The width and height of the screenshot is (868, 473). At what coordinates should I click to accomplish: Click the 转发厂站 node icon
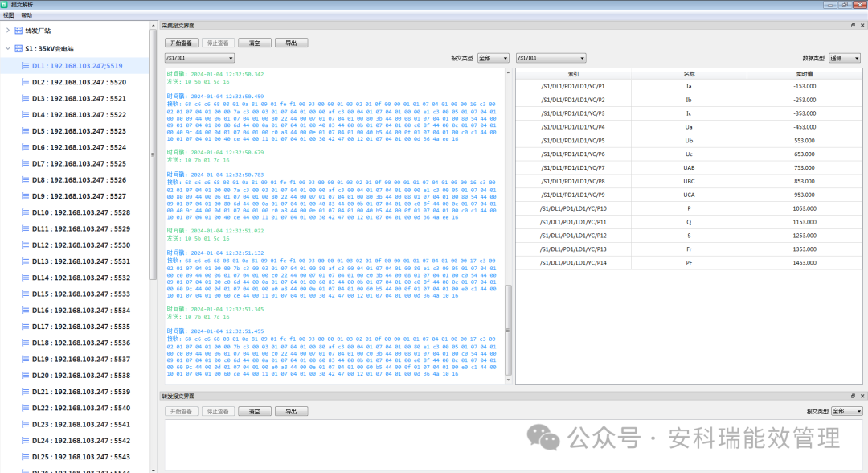(x=18, y=31)
